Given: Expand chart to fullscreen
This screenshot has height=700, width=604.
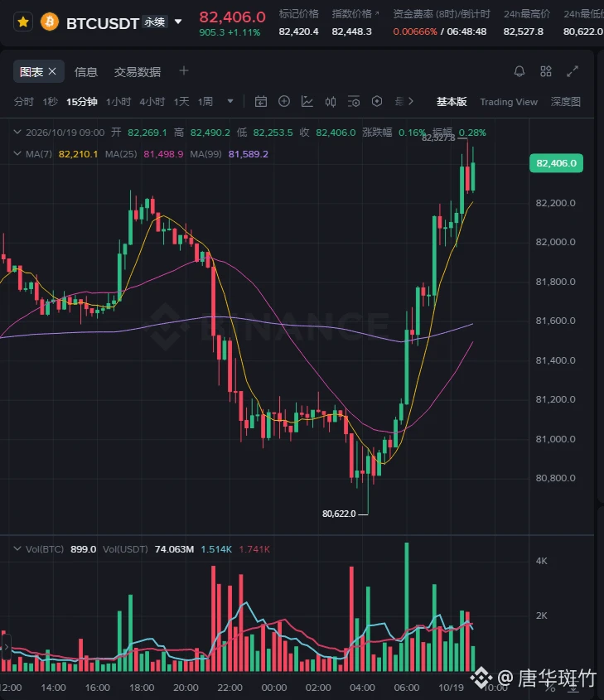Looking at the screenshot, I should [x=573, y=71].
